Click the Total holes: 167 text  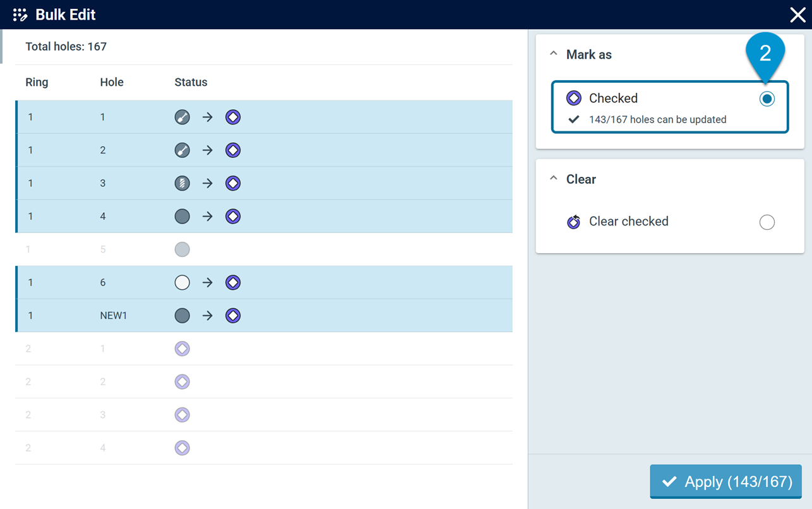[x=66, y=47]
